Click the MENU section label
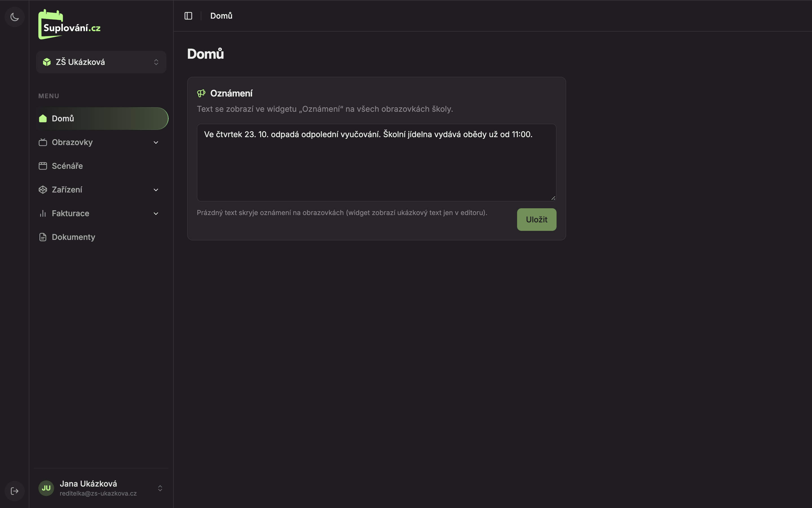 pos(49,96)
